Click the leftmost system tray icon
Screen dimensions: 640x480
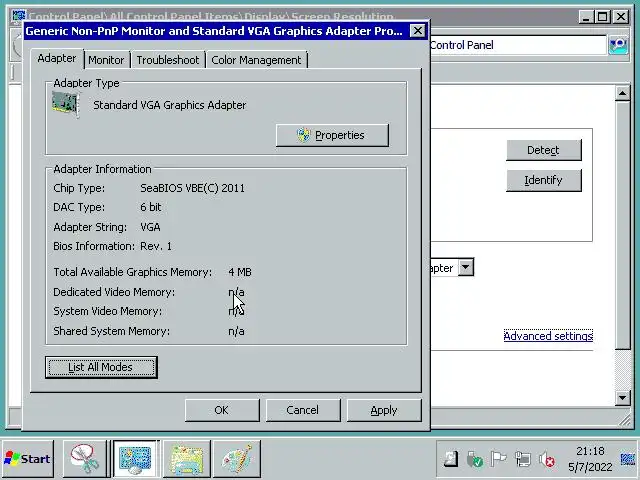pos(451,459)
